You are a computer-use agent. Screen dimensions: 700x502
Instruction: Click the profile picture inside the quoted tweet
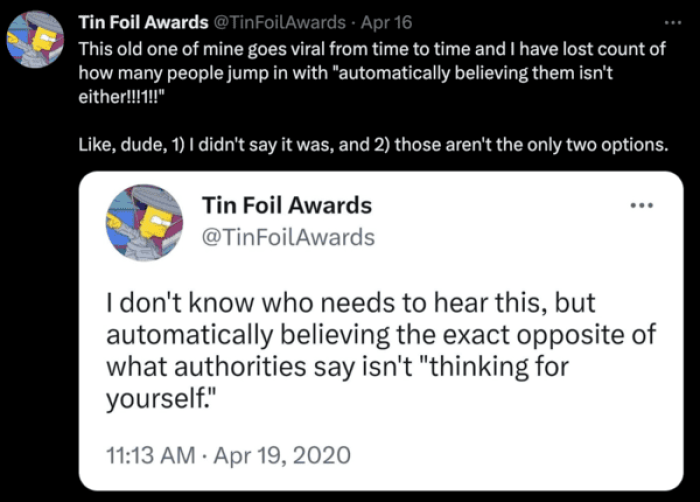tap(144, 223)
